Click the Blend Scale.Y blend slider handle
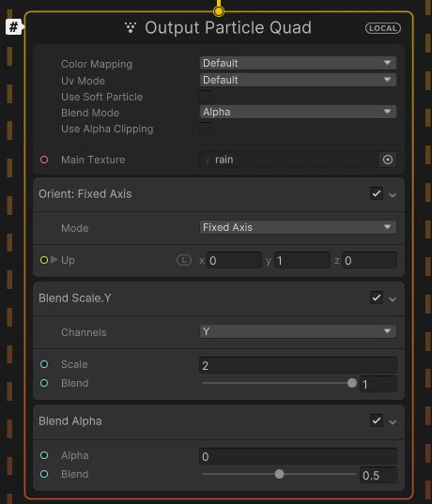 click(x=352, y=383)
